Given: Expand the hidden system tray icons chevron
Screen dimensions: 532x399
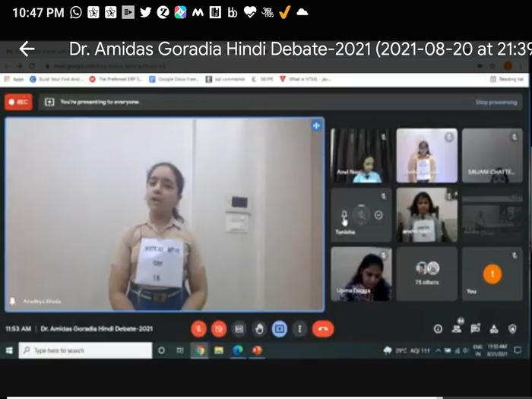Looking at the screenshot, I should point(438,350).
